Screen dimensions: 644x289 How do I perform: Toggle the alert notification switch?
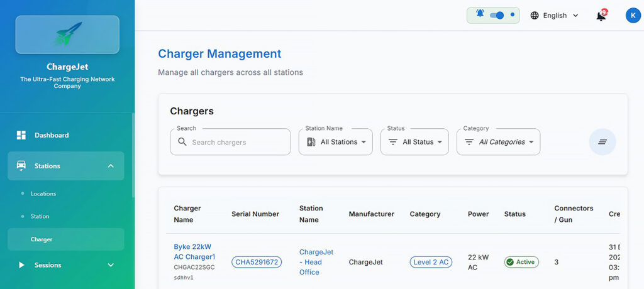pyautogui.click(x=497, y=15)
